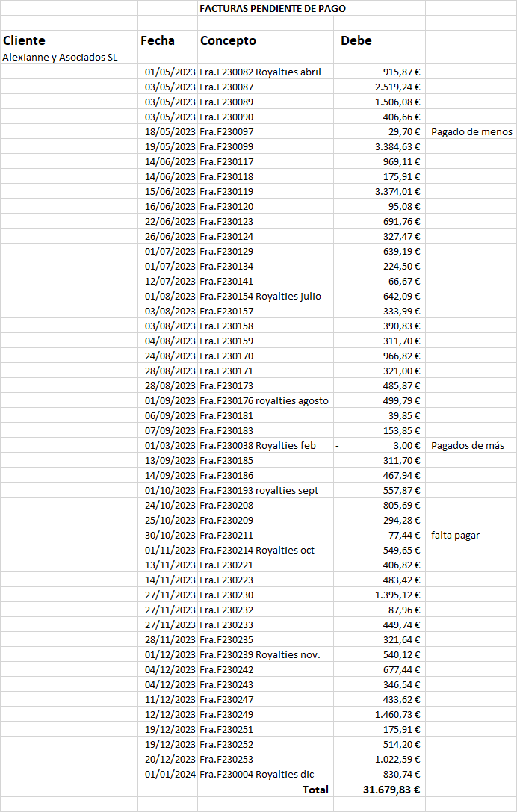
Task: Click the Alexianne y Asociados SL cell
Action: (61, 57)
